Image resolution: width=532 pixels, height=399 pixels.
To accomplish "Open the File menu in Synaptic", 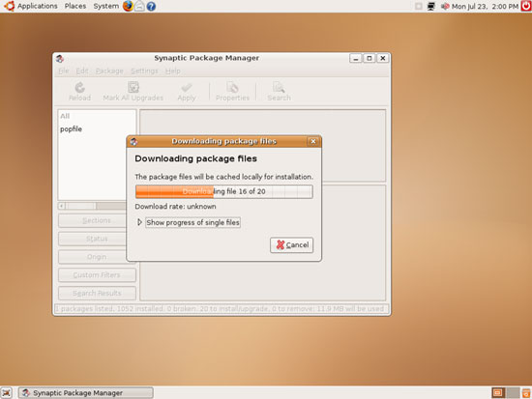I will (x=64, y=71).
